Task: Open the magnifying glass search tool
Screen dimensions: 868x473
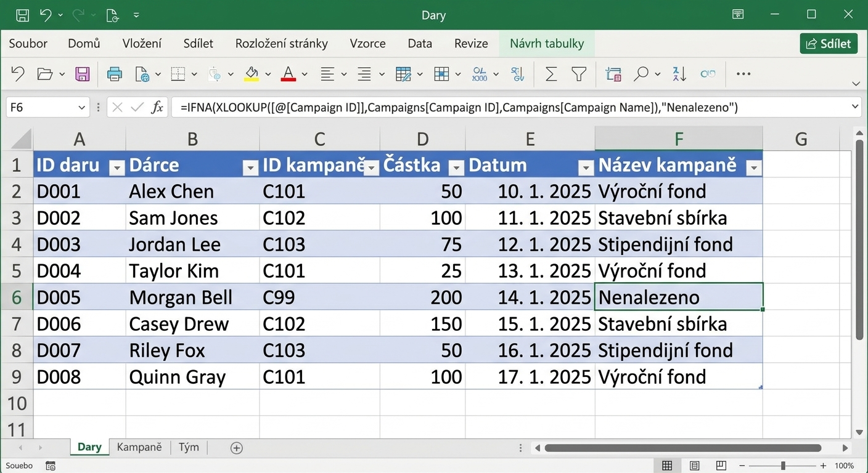Action: click(x=641, y=75)
